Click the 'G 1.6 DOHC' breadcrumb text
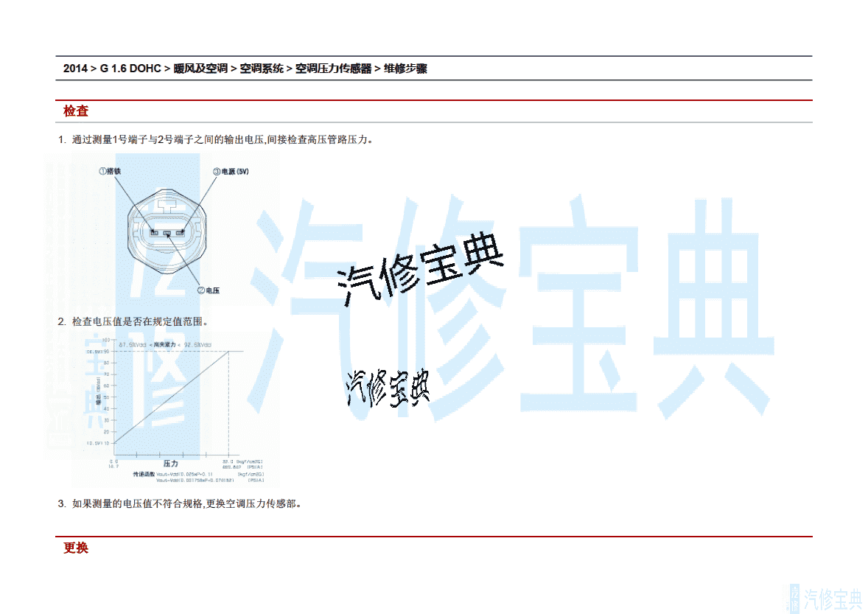This screenshot has width=868, height=614. pos(130,68)
